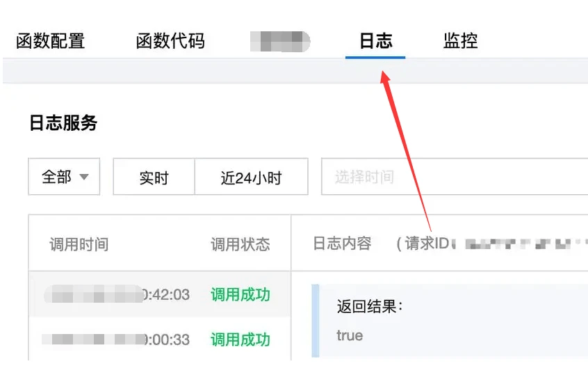Click the 日志服务 heading
The image size is (588, 389).
point(63,122)
